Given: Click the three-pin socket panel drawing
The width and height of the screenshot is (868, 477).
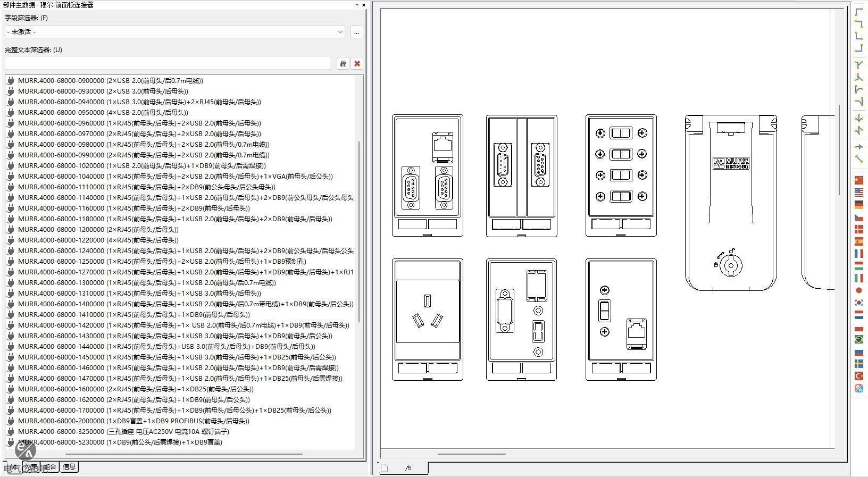Looking at the screenshot, I should tap(428, 320).
